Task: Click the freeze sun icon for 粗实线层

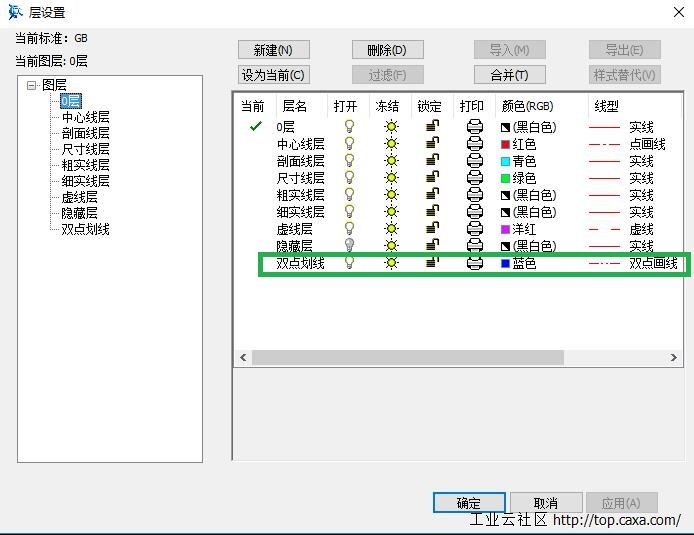Action: click(391, 195)
